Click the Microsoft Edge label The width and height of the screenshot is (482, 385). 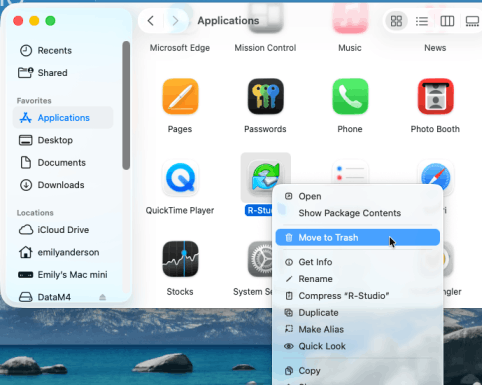tap(180, 48)
